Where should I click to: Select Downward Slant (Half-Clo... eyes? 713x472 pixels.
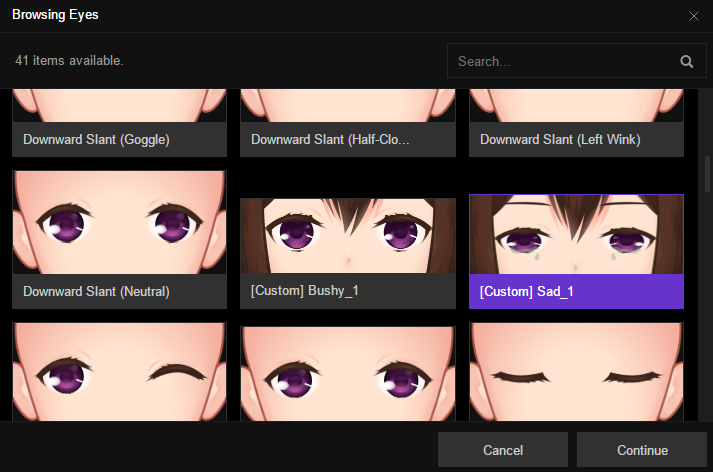(348, 123)
